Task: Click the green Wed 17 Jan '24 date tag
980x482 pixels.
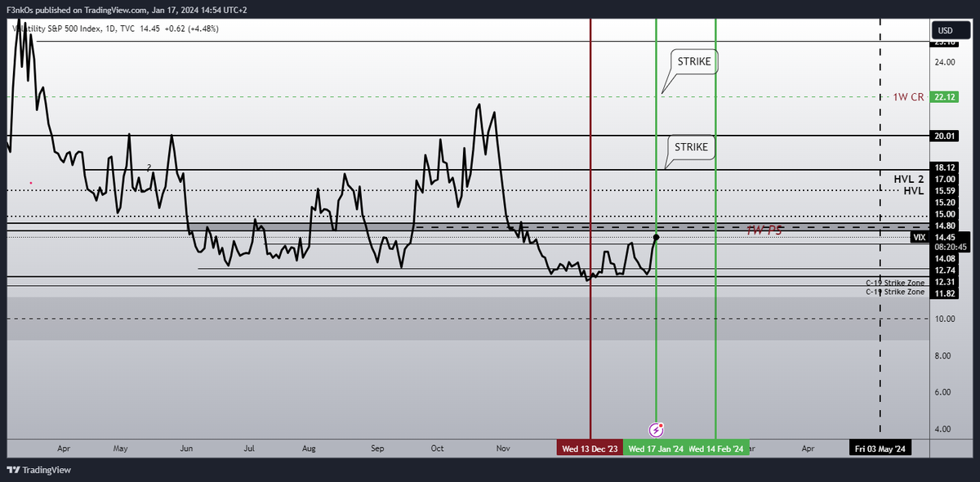Action: [656, 449]
